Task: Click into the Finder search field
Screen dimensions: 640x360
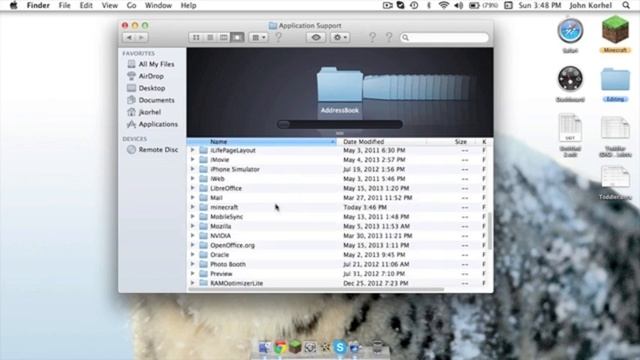Action: click(x=444, y=38)
